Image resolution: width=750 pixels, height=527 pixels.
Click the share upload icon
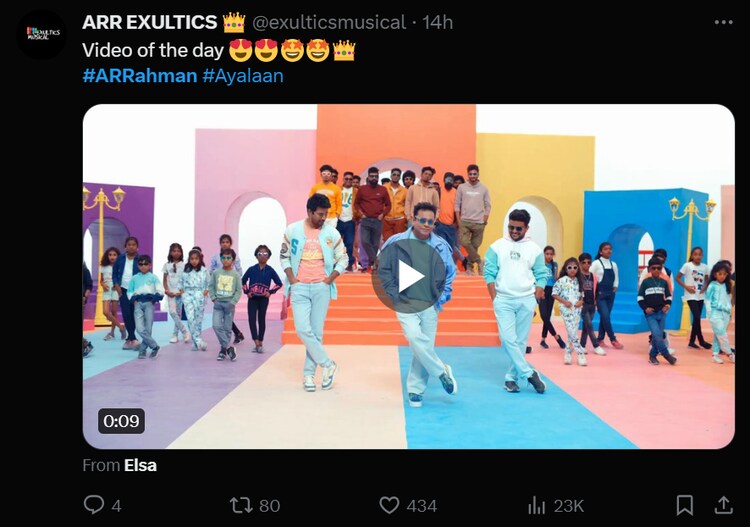(723, 505)
